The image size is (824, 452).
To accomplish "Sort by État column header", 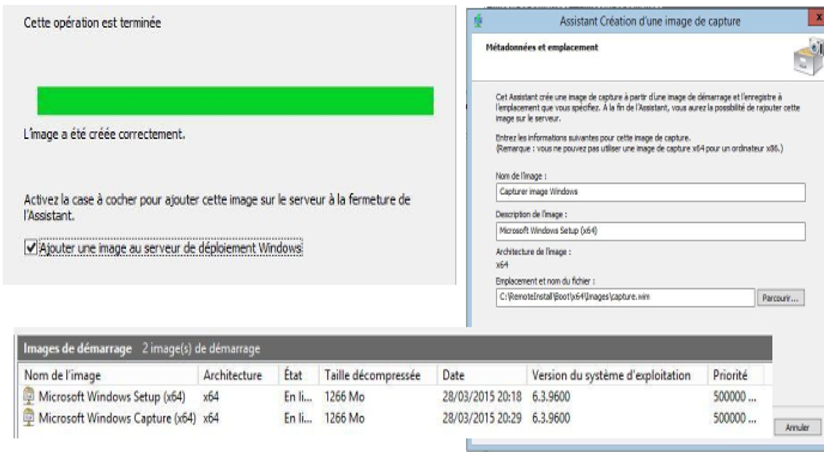I will [298, 375].
